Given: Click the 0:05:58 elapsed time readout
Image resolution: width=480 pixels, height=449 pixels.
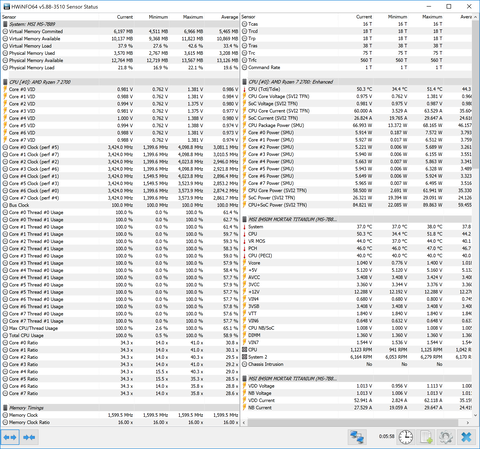Looking at the screenshot, I should coord(386,436).
